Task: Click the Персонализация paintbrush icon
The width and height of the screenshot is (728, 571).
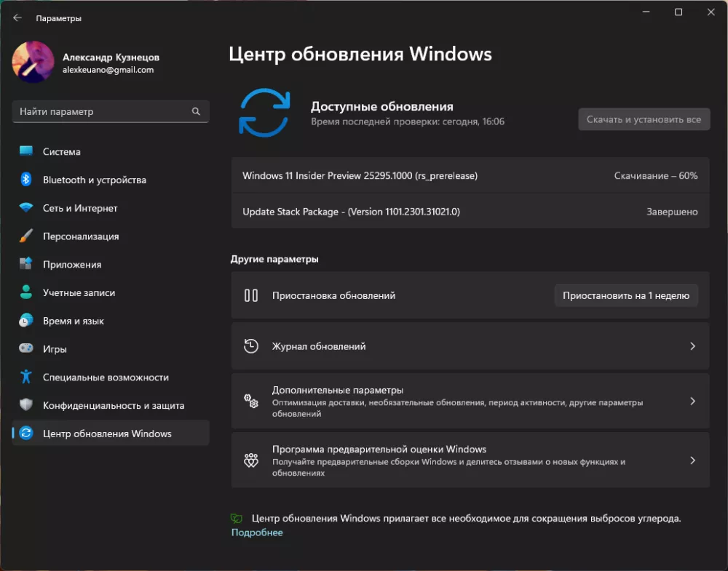Action: pos(26,236)
